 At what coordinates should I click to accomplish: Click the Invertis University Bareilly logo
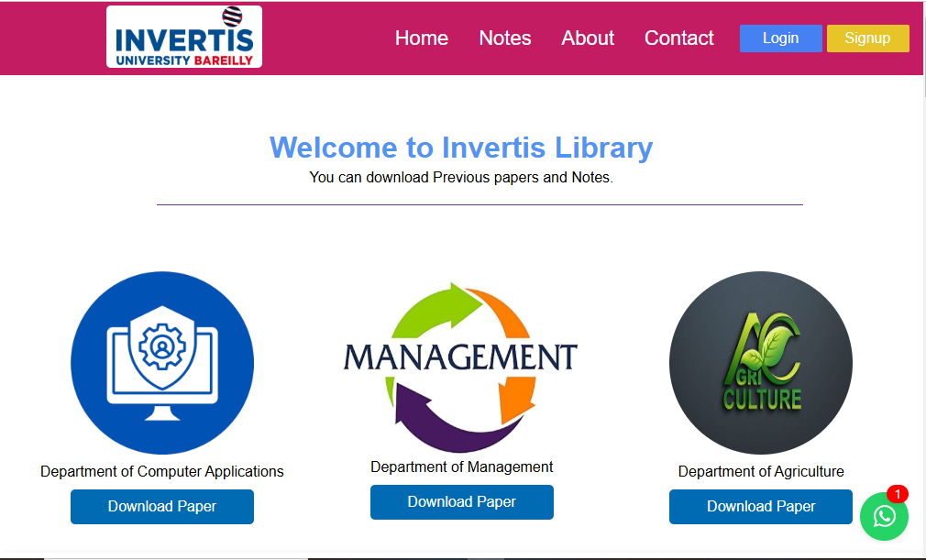(x=184, y=38)
